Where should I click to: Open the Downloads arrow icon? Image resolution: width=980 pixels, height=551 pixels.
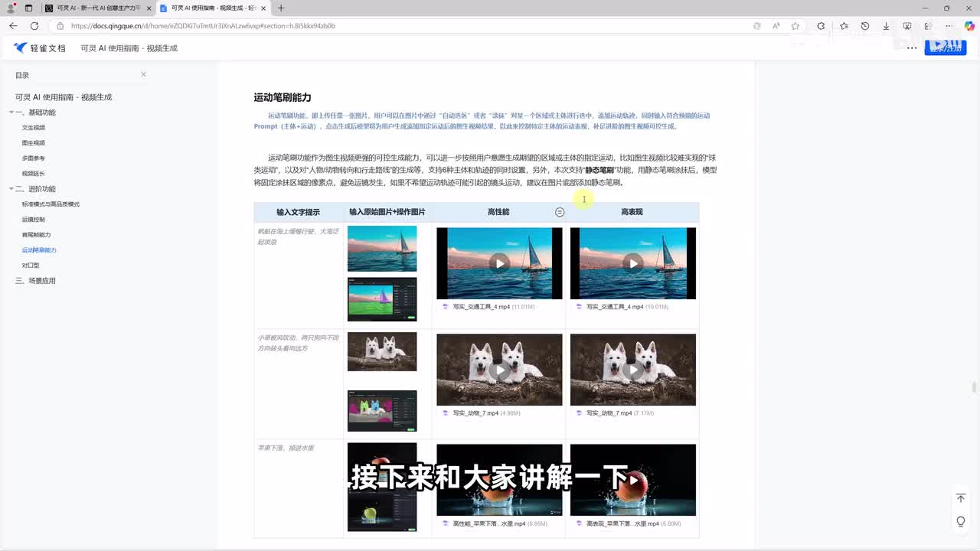click(x=886, y=25)
